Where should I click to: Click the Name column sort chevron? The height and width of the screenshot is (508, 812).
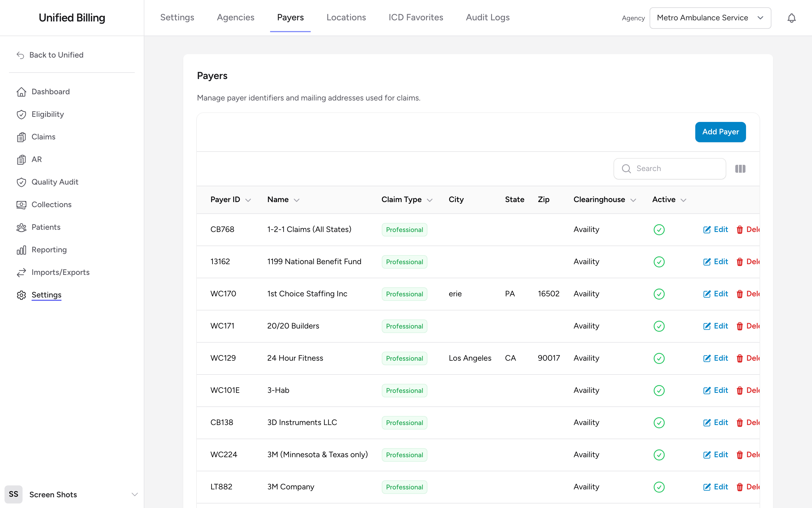coord(296,200)
